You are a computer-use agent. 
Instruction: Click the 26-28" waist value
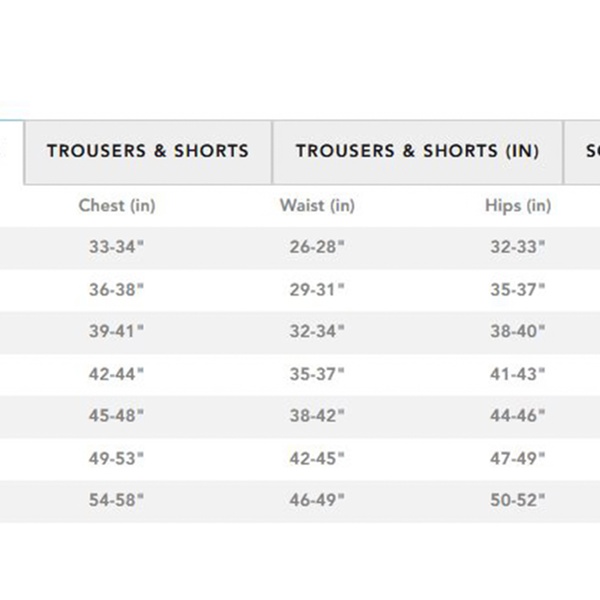[x=317, y=248]
